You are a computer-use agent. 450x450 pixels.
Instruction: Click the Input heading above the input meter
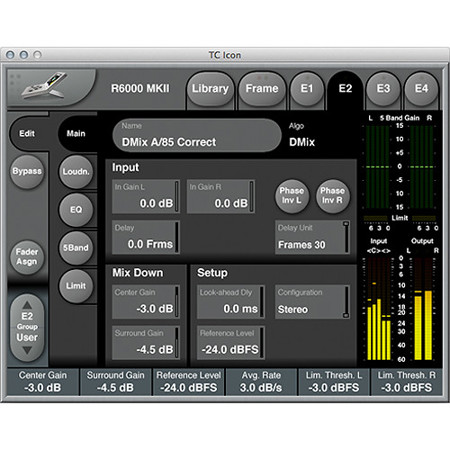(378, 241)
